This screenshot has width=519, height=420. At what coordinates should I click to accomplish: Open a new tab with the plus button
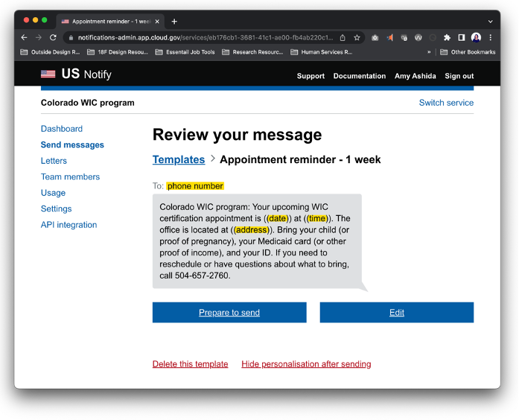tap(174, 22)
